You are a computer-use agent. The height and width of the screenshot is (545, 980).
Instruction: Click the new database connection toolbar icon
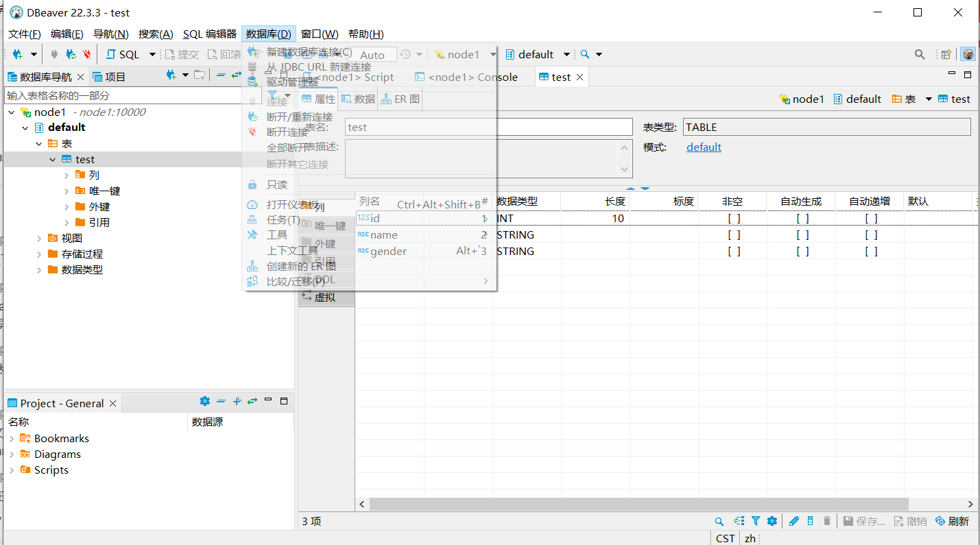pyautogui.click(x=18, y=54)
